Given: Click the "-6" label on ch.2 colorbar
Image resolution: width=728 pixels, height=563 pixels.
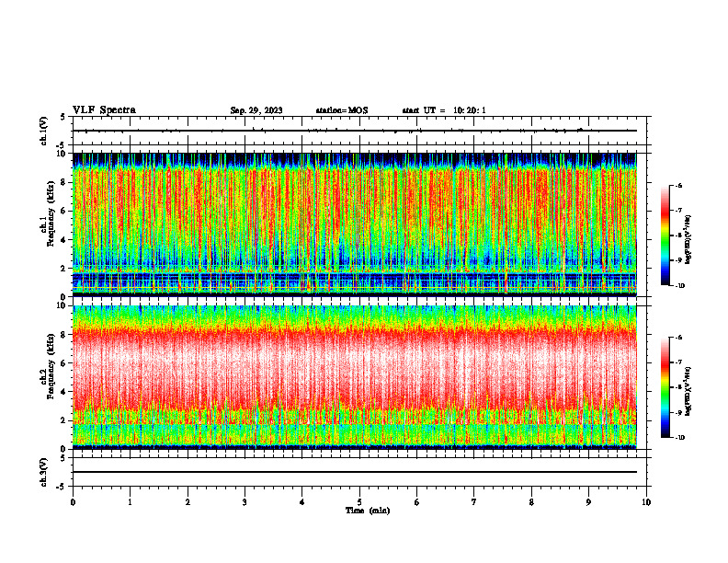Looking at the screenshot, I should pos(678,338).
